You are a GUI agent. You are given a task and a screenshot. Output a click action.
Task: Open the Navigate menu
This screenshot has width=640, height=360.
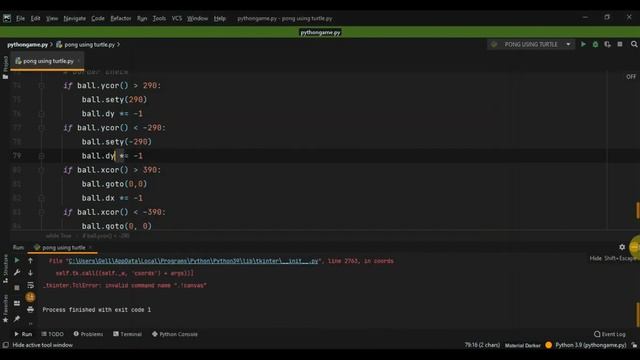[75, 18]
